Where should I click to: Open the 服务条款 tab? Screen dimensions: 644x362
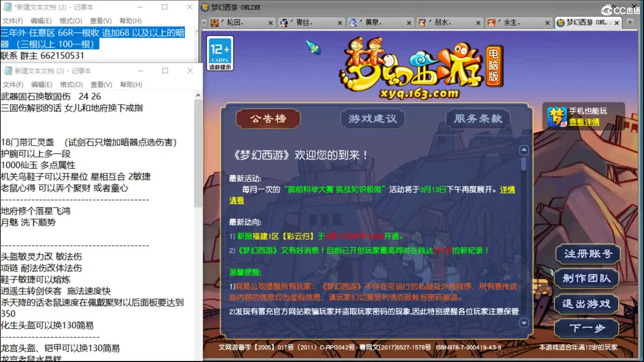click(x=478, y=118)
